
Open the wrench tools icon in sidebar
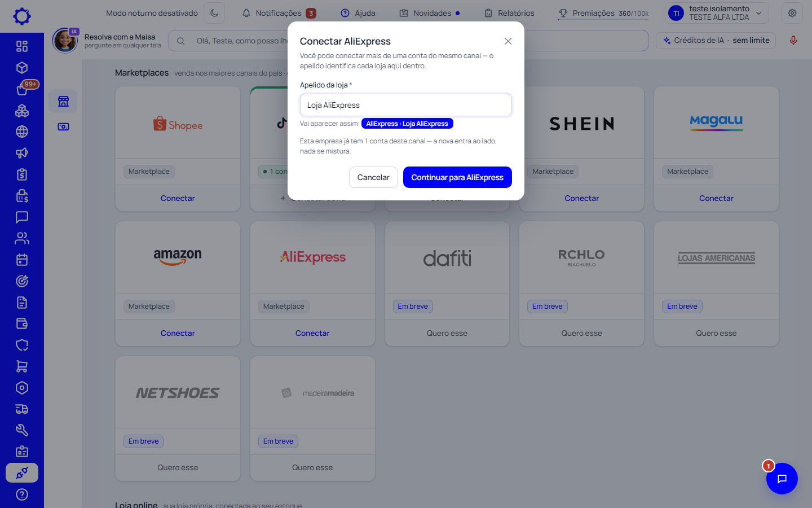[22, 430]
